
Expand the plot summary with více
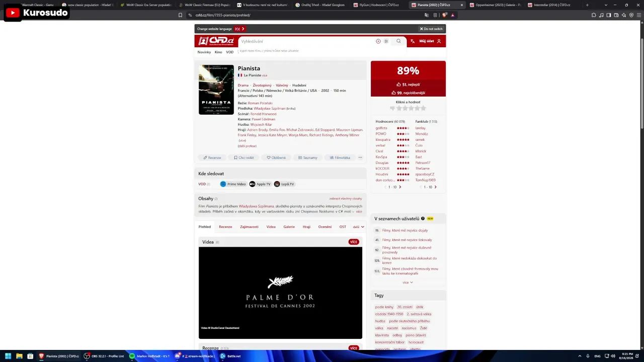[359, 212]
